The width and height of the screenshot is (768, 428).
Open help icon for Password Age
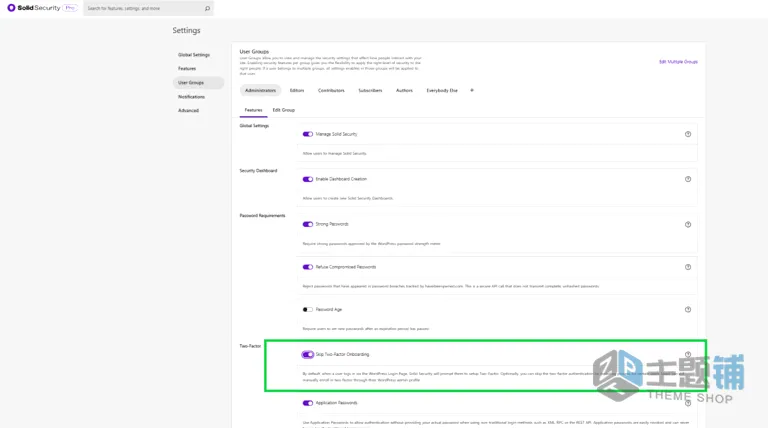coord(688,309)
